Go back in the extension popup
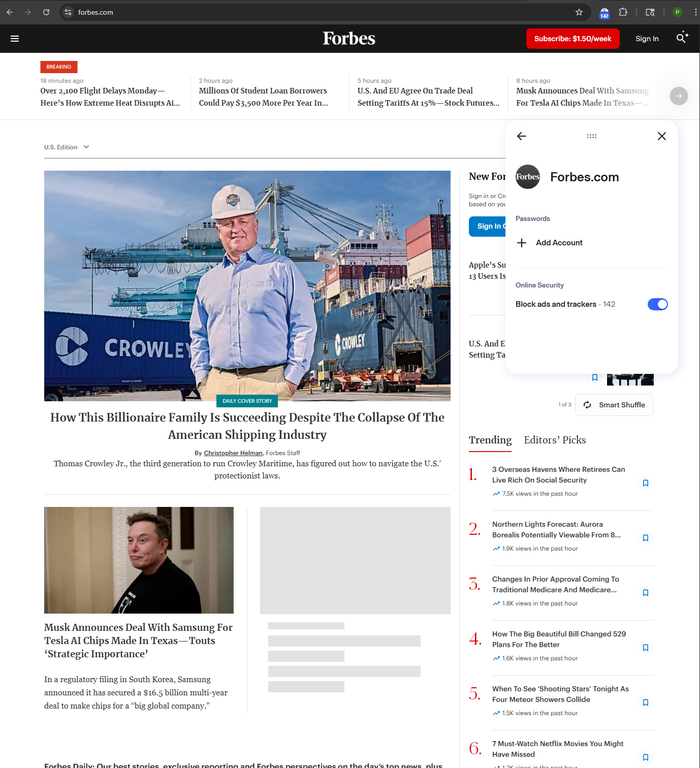This screenshot has height=768, width=700. 522,136
